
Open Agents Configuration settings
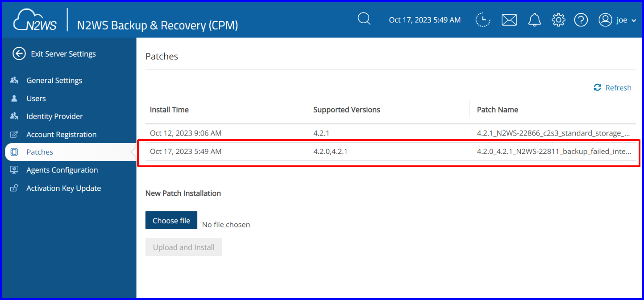tap(62, 170)
